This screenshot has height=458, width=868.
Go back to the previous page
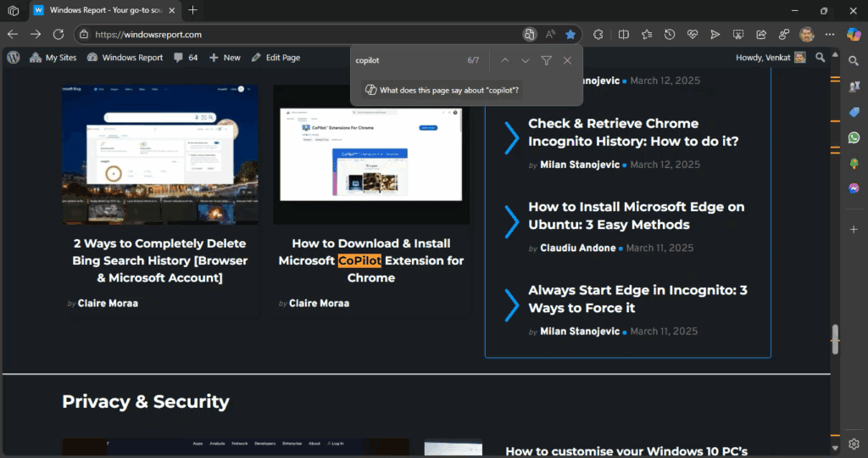coord(13,34)
